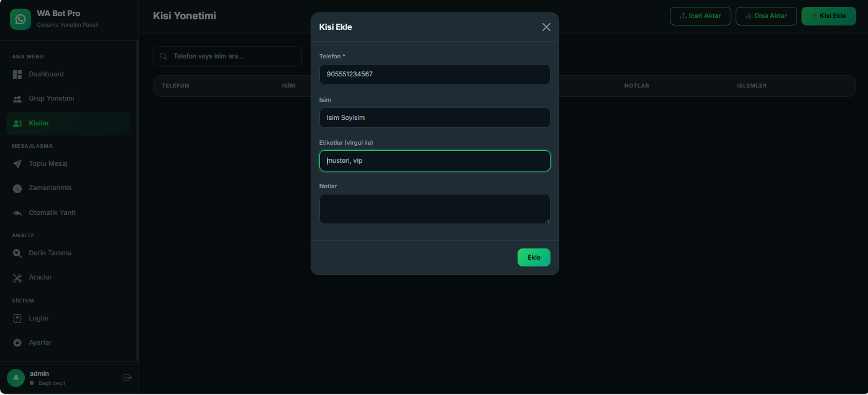Click the Telefon input field
The width and height of the screenshot is (868, 395).
(x=434, y=75)
